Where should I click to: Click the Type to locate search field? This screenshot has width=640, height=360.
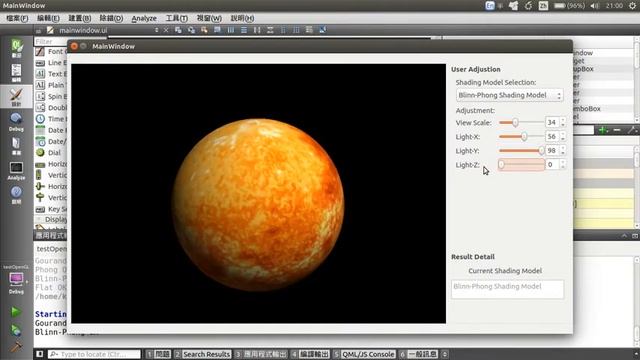[x=95, y=354]
